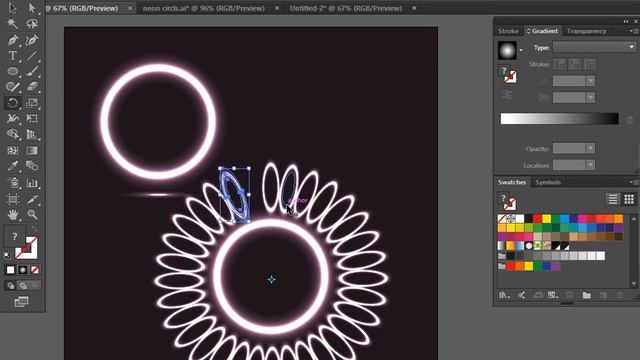The width and height of the screenshot is (640, 360).
Task: Open Swatches panel flyout menu
Action: [x=633, y=182]
